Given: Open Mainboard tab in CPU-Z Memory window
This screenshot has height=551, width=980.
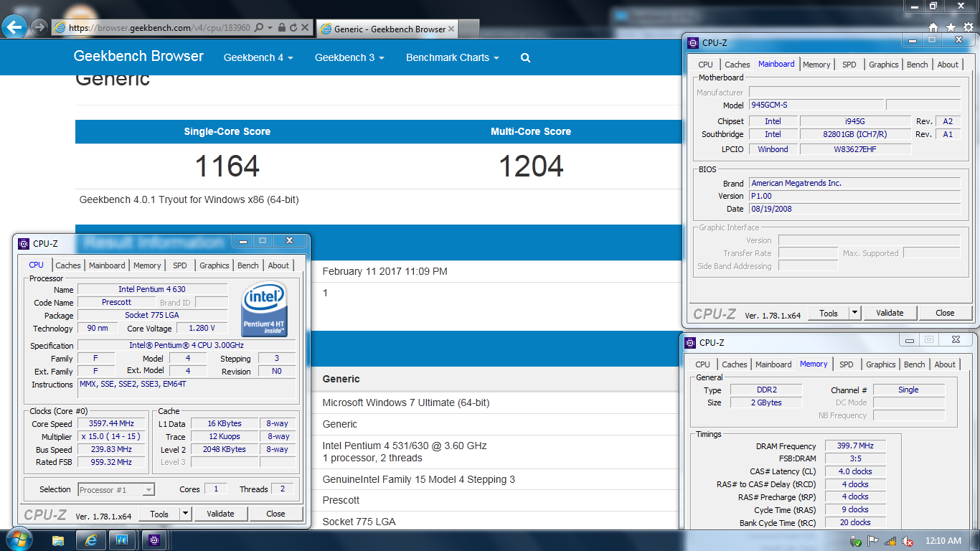Looking at the screenshot, I should (773, 364).
